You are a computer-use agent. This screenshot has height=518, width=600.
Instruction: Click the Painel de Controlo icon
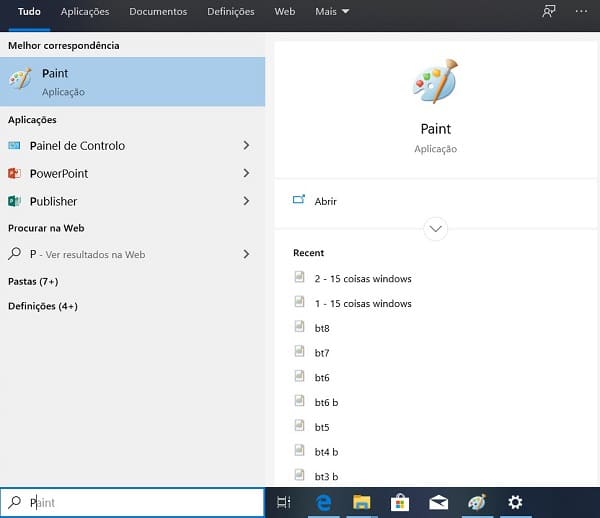point(14,145)
